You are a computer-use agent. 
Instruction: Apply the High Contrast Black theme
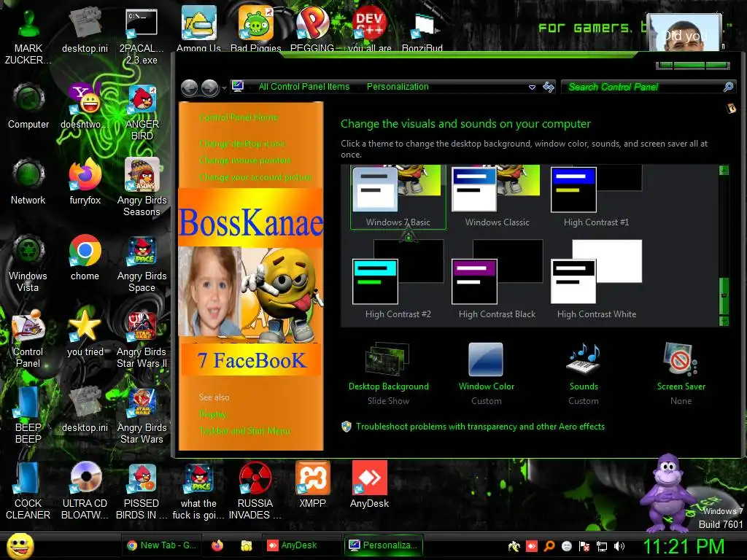pyautogui.click(x=497, y=279)
